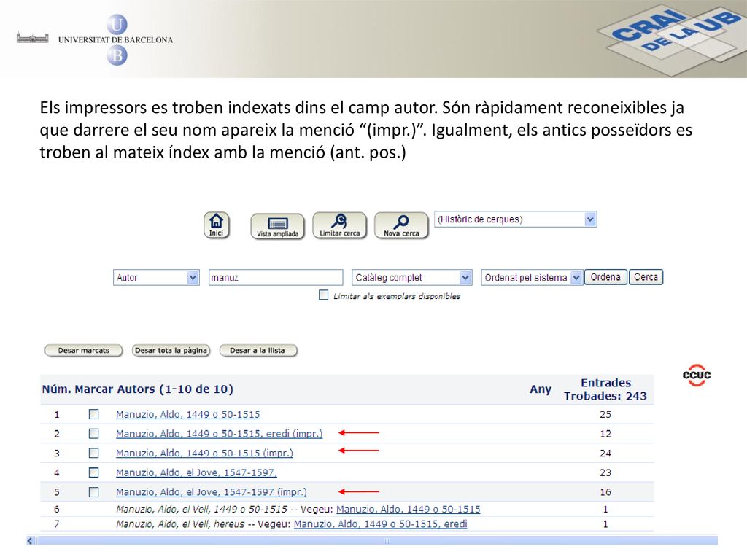Follow row 6 Vegeu link Manuzio, Aldo, 1449 o 50-1515
747x560 pixels.
pos(409,509)
